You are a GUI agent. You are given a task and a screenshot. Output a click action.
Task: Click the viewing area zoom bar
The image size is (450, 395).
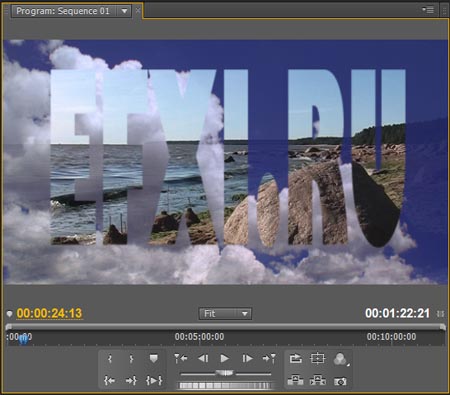click(226, 327)
